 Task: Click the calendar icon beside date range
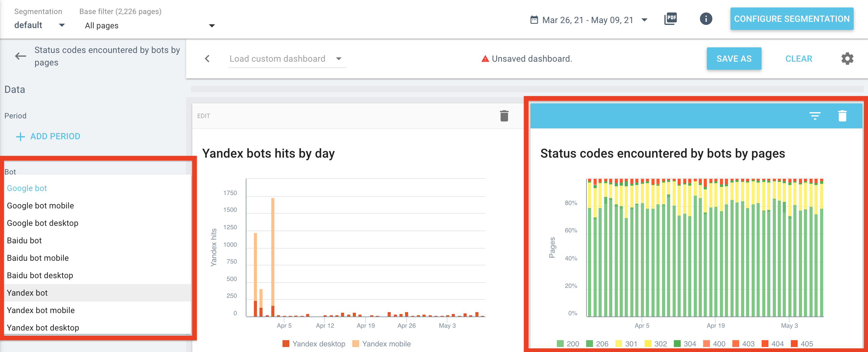534,20
